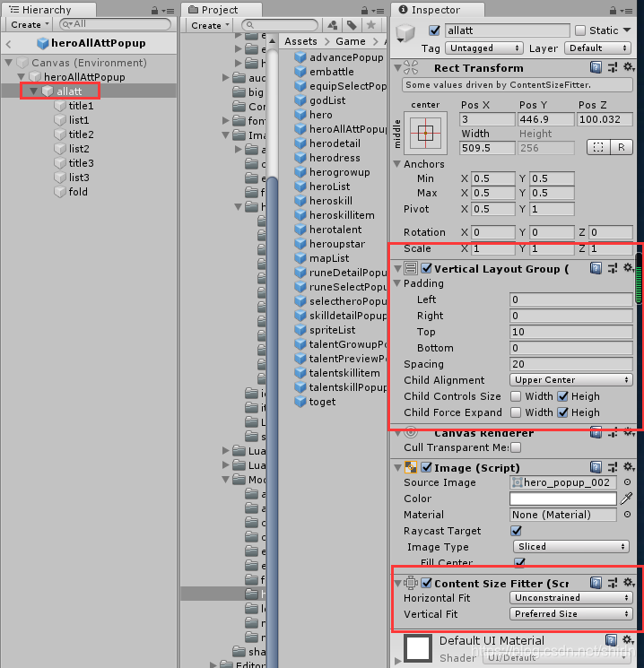Image resolution: width=644 pixels, height=668 pixels.
Task: Open Vertical Layout Group help icon
Action: 596,268
